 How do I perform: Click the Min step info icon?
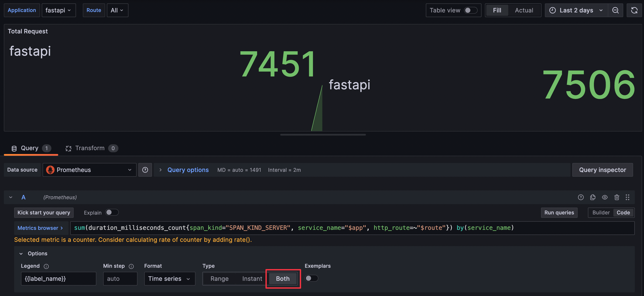click(131, 266)
